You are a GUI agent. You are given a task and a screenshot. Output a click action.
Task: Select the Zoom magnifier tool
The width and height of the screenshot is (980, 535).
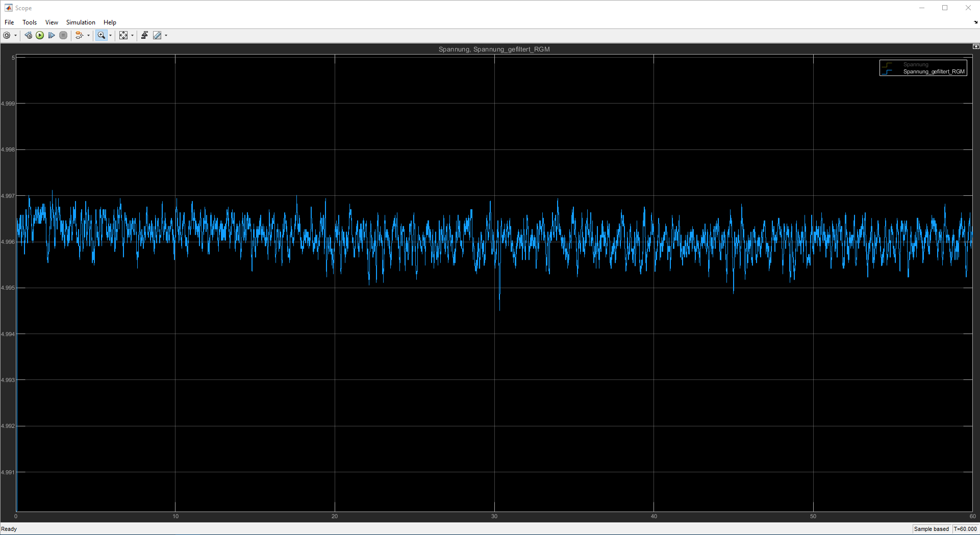point(101,35)
